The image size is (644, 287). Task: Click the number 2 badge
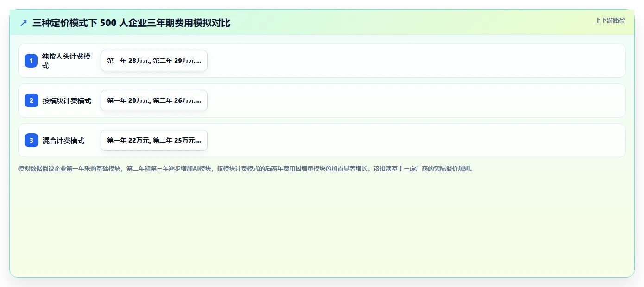(31, 100)
